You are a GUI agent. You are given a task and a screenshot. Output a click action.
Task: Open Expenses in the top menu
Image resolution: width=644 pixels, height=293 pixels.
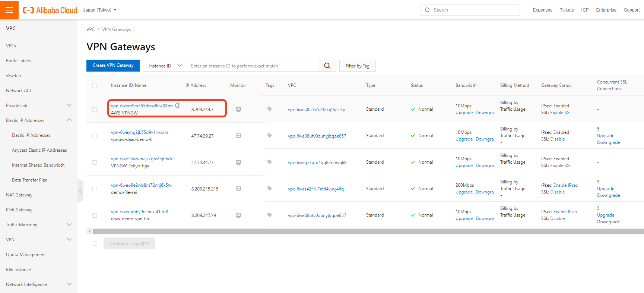pos(542,10)
